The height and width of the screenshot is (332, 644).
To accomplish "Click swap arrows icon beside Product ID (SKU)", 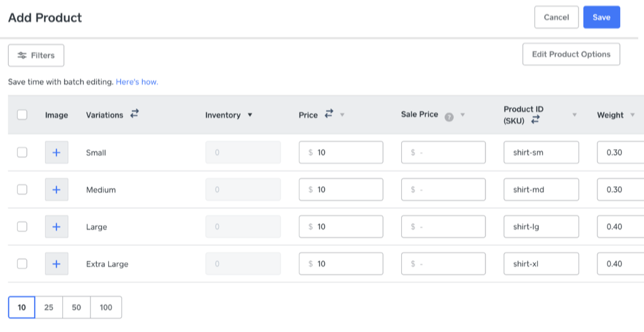I will [x=535, y=120].
